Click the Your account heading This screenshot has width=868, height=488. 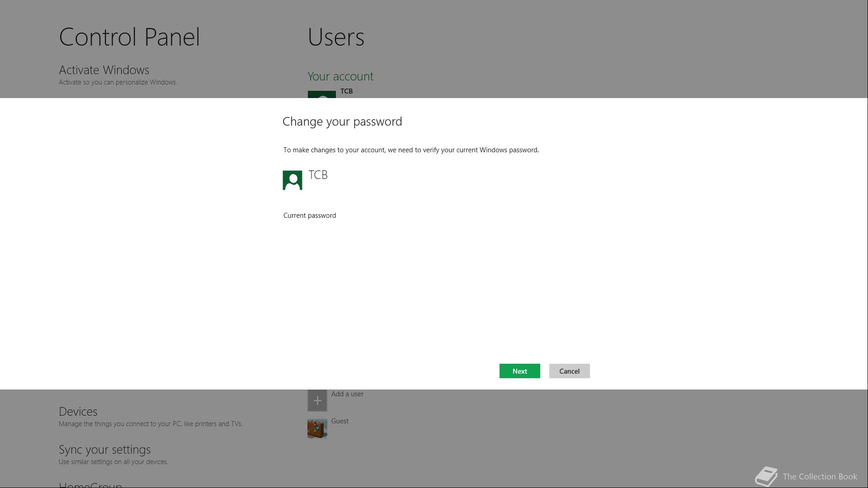[340, 76]
